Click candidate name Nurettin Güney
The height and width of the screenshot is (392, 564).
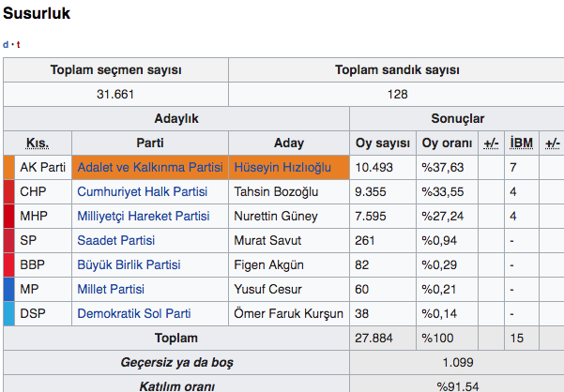tap(276, 217)
